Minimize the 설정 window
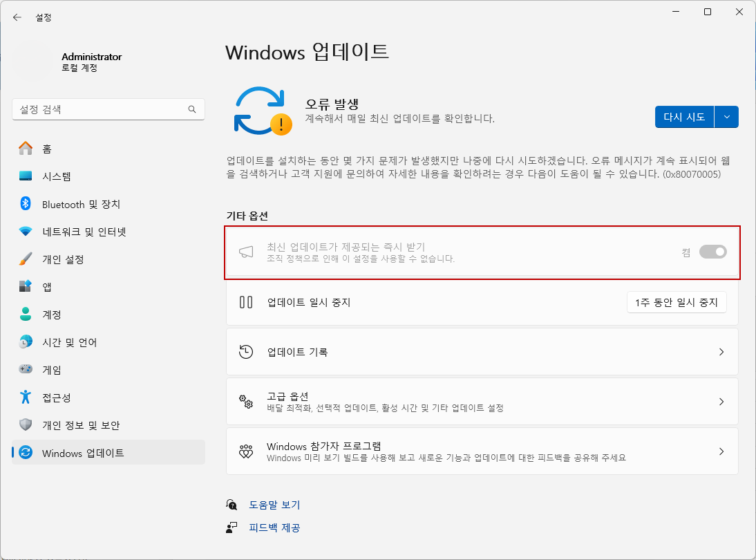The height and width of the screenshot is (560, 756). tap(675, 12)
